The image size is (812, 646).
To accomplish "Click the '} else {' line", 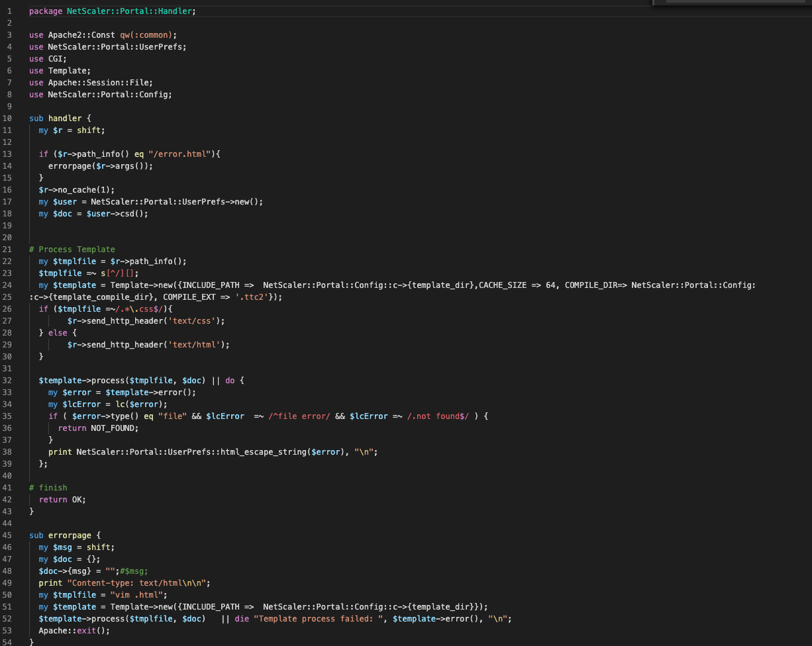I will pos(58,333).
